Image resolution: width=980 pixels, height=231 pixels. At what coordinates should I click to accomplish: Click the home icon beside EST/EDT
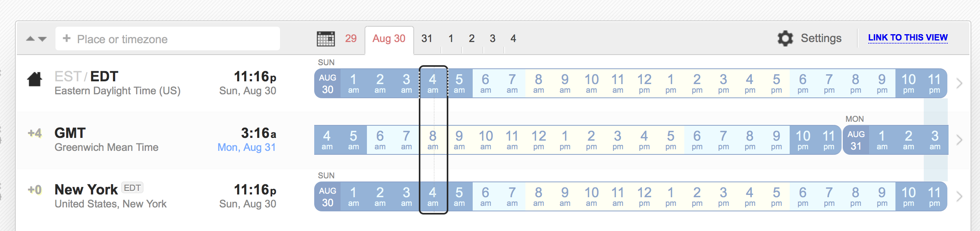click(35, 79)
